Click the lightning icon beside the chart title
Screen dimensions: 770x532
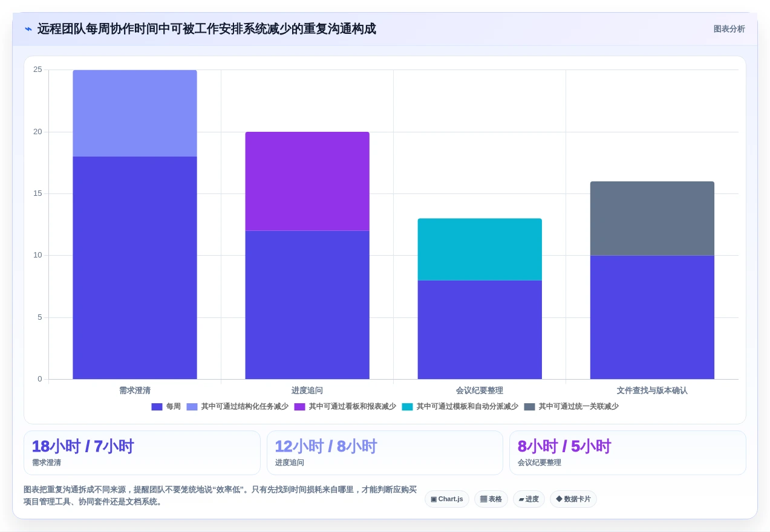tap(28, 29)
